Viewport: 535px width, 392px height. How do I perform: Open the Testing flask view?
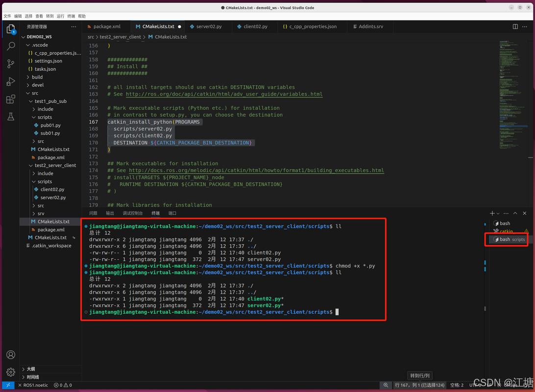click(11, 117)
